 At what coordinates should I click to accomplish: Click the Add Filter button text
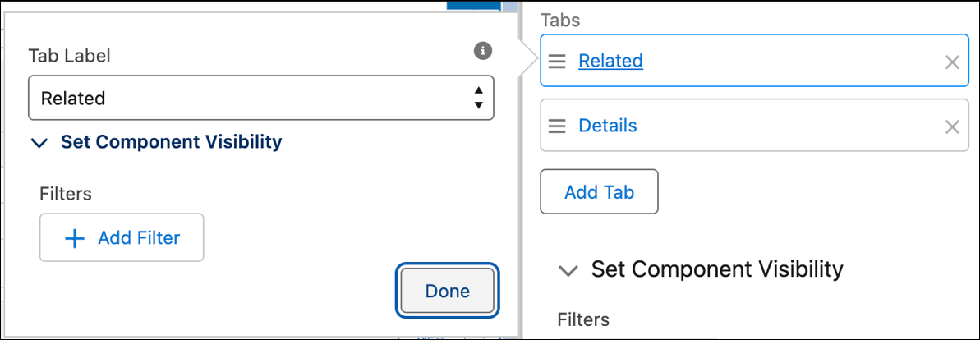[x=139, y=238]
